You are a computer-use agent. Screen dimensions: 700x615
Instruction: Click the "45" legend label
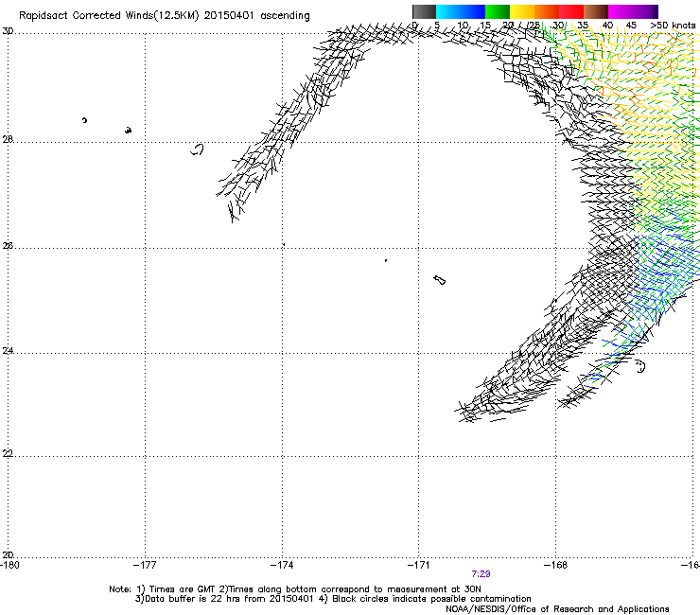[631, 25]
